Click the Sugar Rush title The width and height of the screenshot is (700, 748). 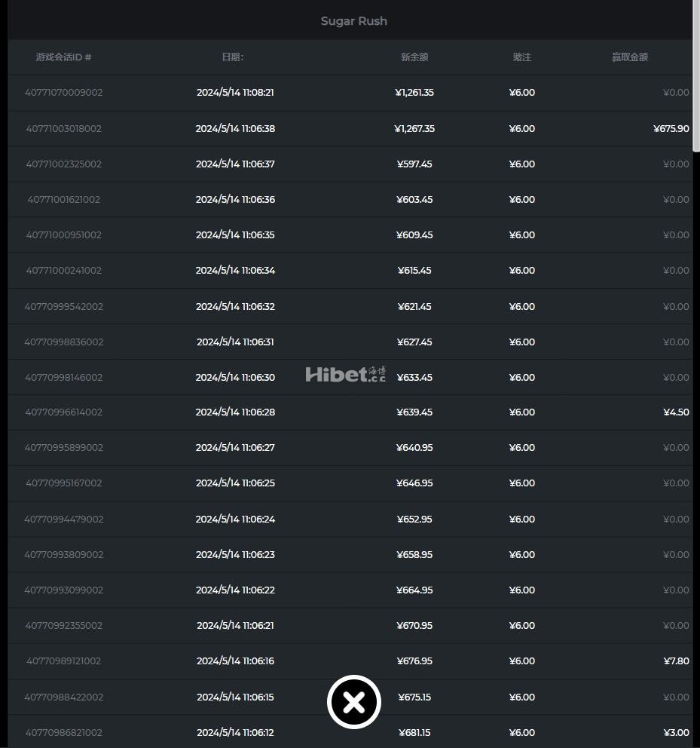click(x=354, y=21)
